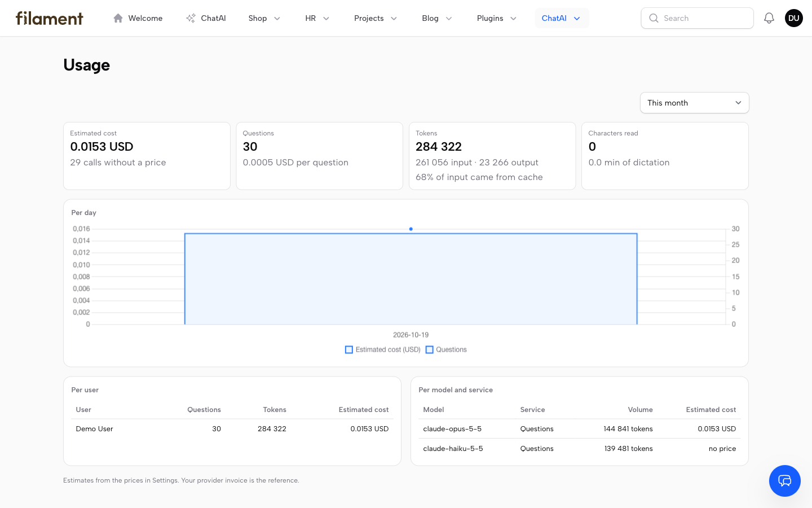Select the claude-opus-5-5 model cell
The height and width of the screenshot is (508, 812).
click(x=452, y=429)
